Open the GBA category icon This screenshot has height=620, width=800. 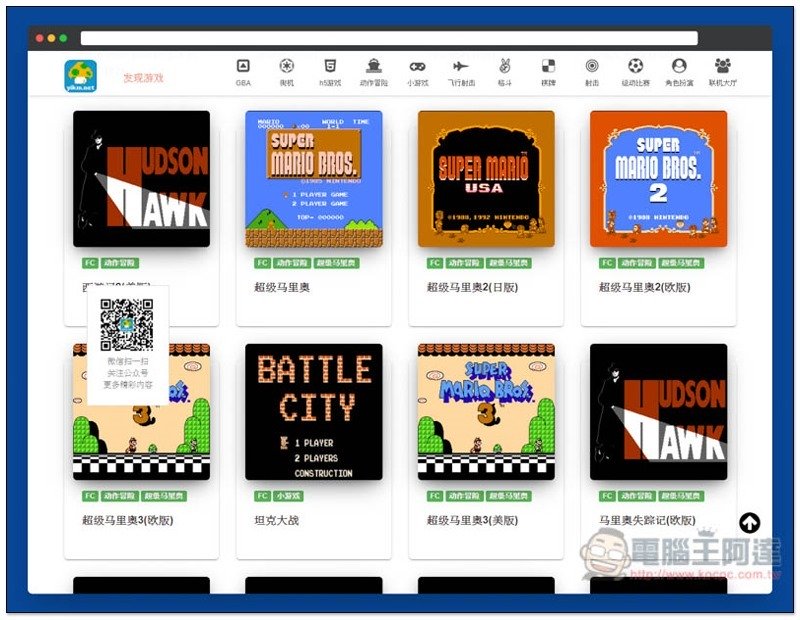243,66
